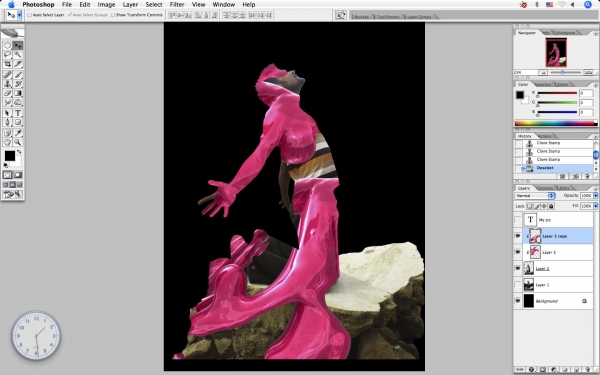Show Layer 1 visibility
The height and width of the screenshot is (375, 600).
(x=517, y=285)
